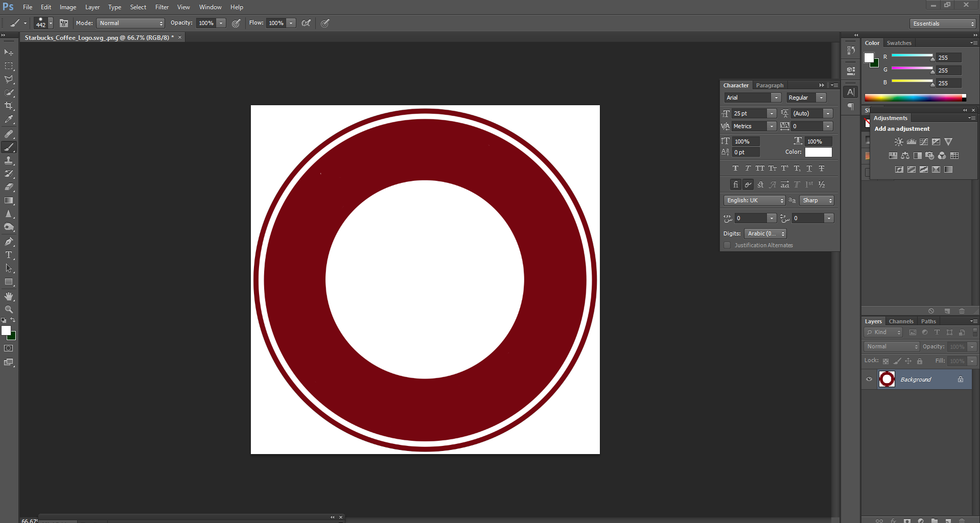This screenshot has width=980, height=523.
Task: Toggle Faux Bold text style
Action: (735, 168)
